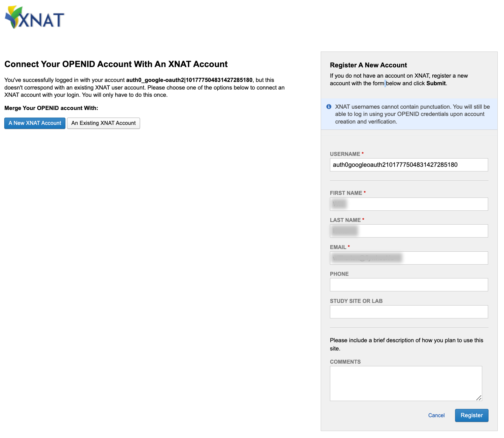Image resolution: width=504 pixels, height=438 pixels.
Task: Click the STUDY SITE OR LAB label
Action: click(x=356, y=301)
